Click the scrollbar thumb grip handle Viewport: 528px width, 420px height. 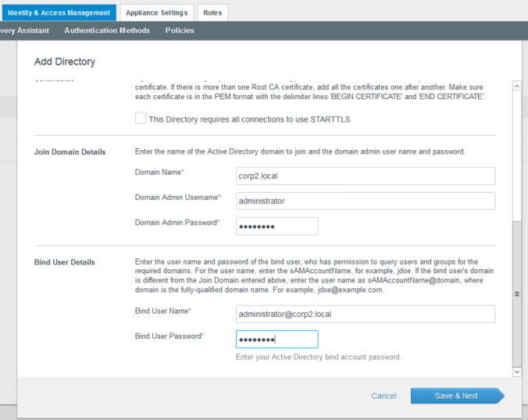click(x=516, y=294)
